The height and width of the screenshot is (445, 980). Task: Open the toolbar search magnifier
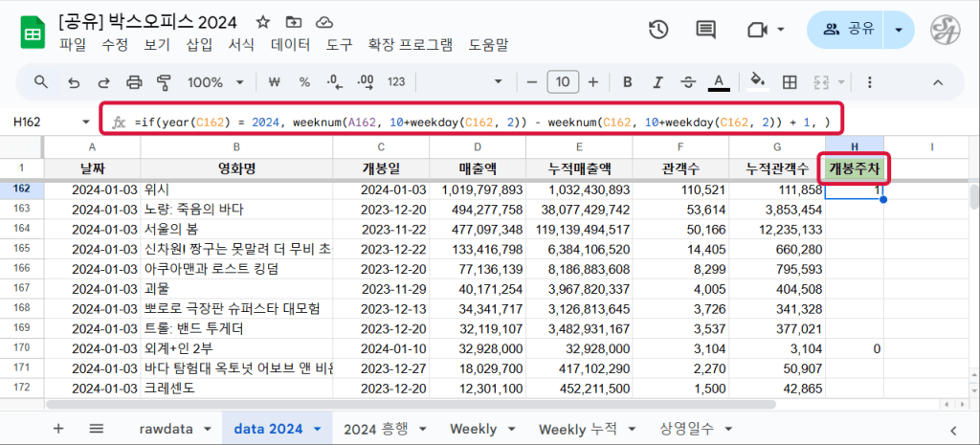[41, 82]
